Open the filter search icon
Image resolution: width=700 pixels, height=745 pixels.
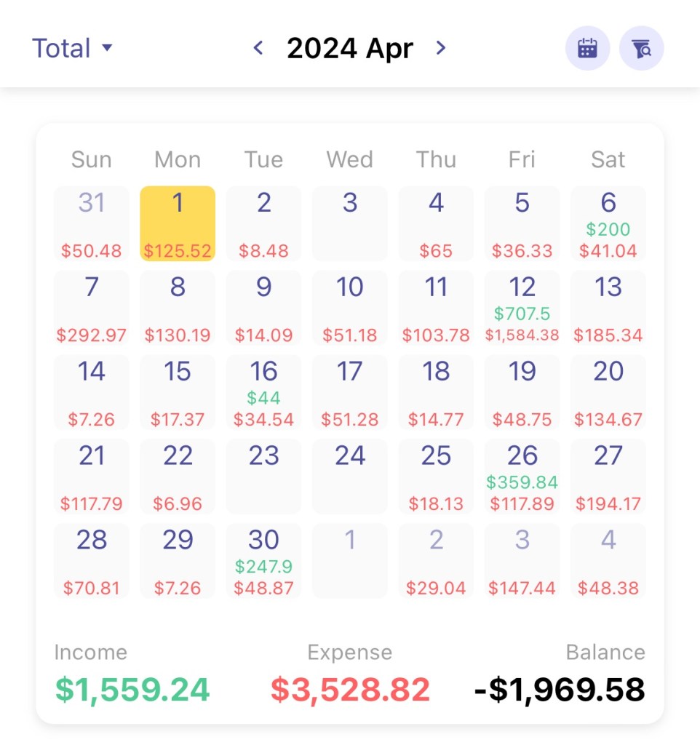[641, 49]
